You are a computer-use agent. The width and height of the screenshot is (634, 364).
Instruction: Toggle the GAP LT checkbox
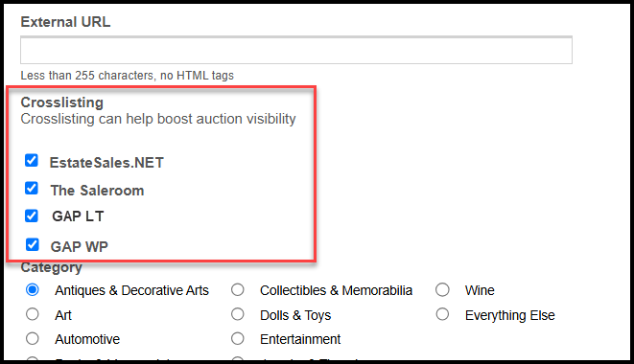32,216
